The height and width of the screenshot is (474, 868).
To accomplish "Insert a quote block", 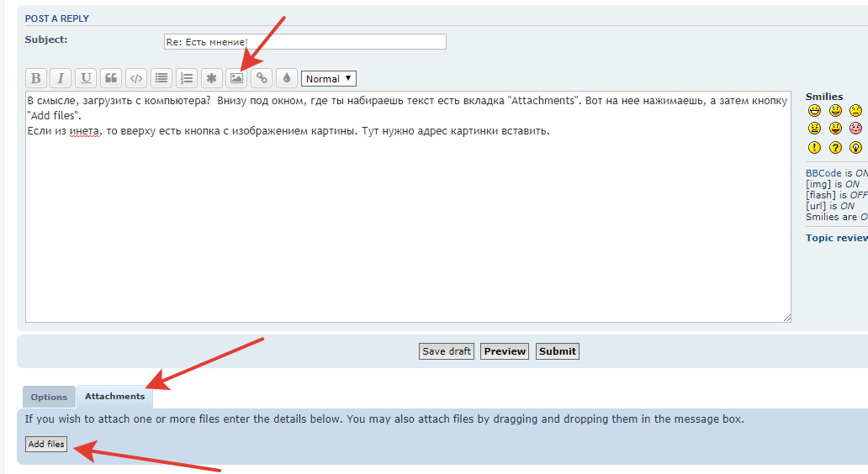I will pyautogui.click(x=111, y=78).
